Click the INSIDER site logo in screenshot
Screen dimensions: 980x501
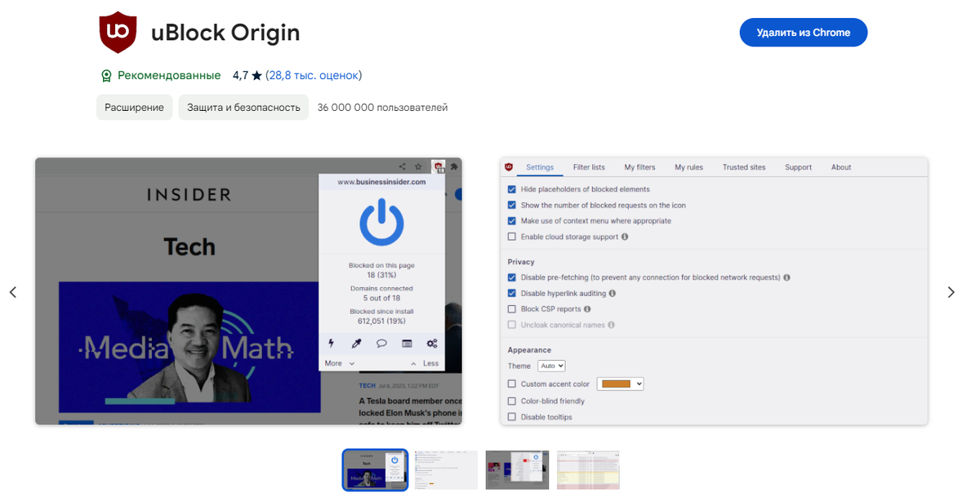[x=189, y=194]
